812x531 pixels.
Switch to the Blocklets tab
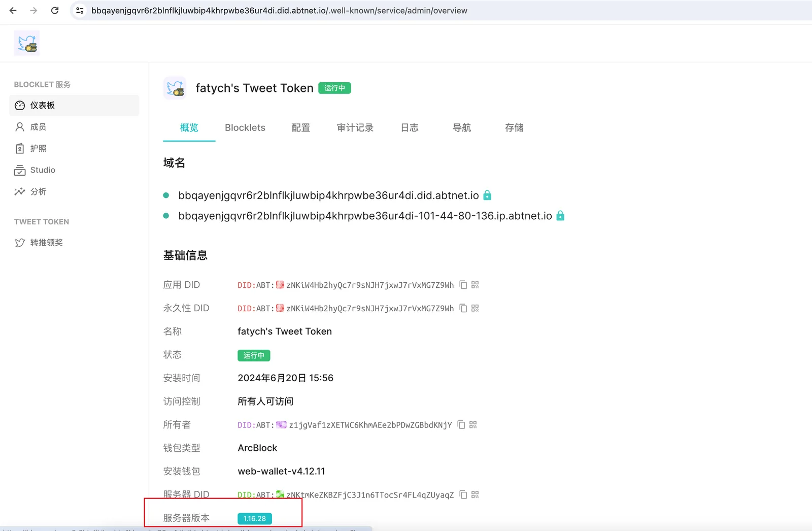coord(245,128)
